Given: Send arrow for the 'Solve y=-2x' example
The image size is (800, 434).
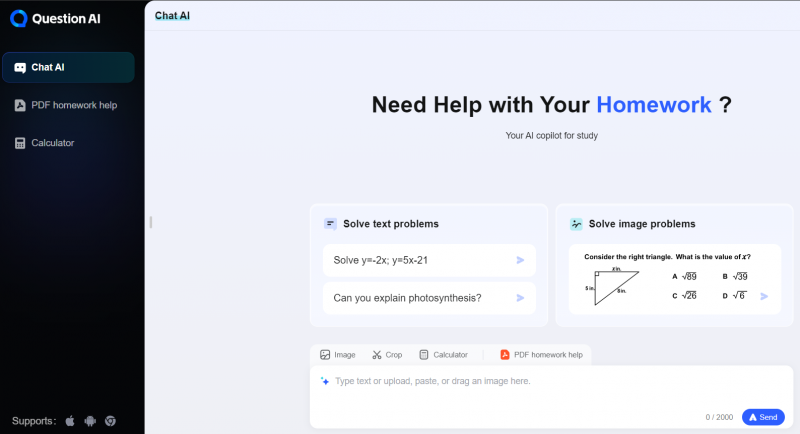Looking at the screenshot, I should click(x=520, y=260).
